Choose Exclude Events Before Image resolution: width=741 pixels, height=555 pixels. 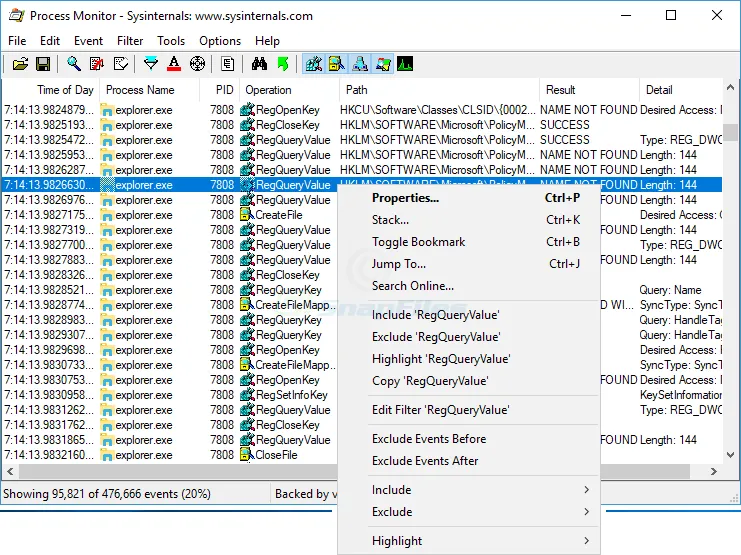click(469, 439)
